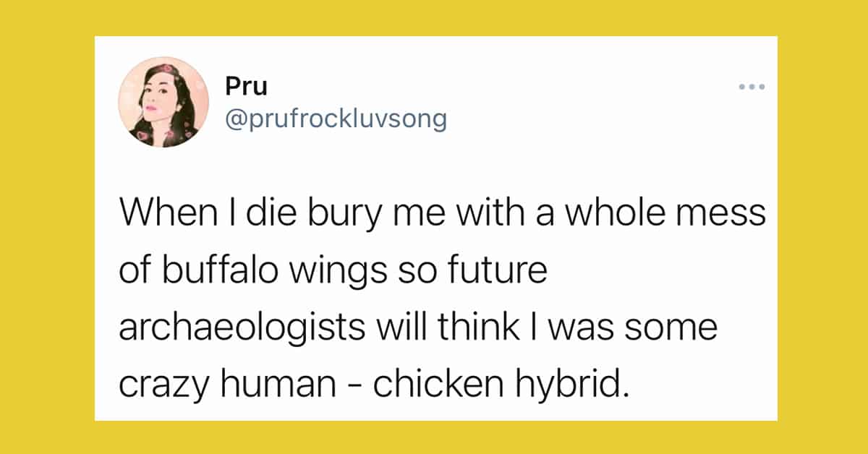
Task: Click the @ symbol in the handle
Action: (x=237, y=119)
